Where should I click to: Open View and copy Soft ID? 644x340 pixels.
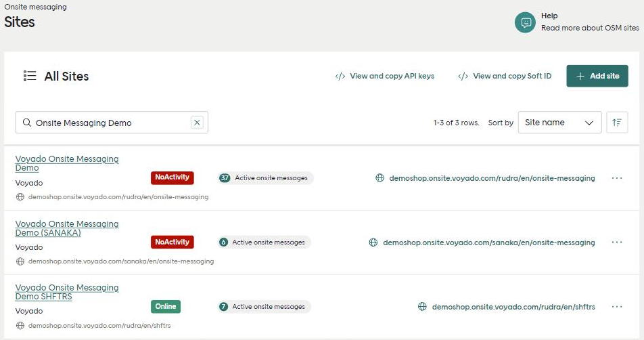tap(505, 76)
